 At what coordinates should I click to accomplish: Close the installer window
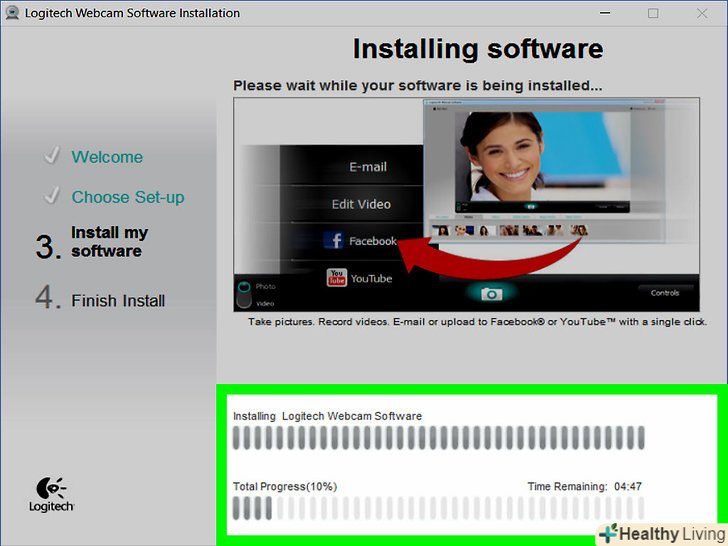click(702, 13)
